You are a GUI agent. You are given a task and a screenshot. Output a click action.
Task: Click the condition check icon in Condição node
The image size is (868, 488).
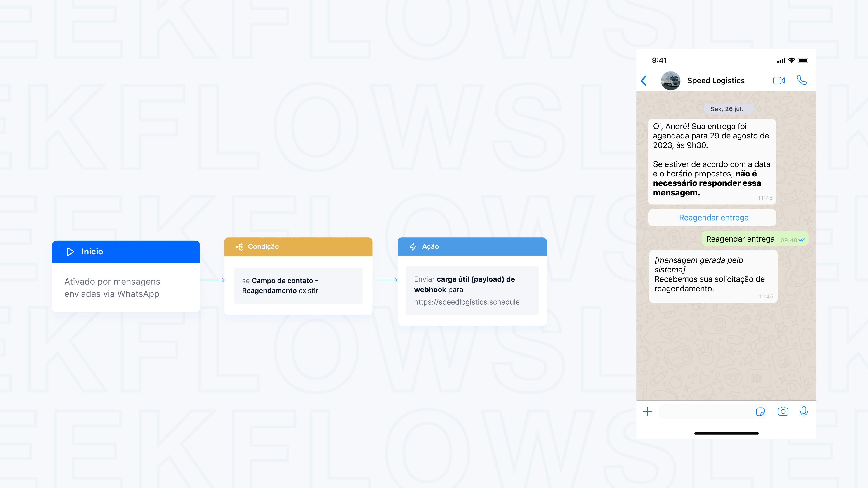pyautogui.click(x=237, y=246)
